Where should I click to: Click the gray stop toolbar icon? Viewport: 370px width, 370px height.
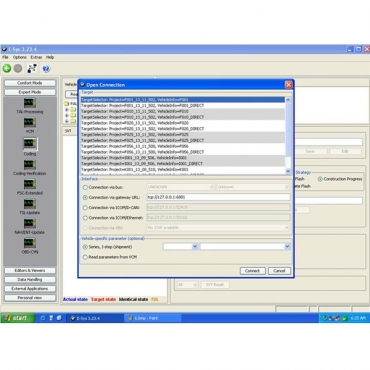[x=18, y=68]
